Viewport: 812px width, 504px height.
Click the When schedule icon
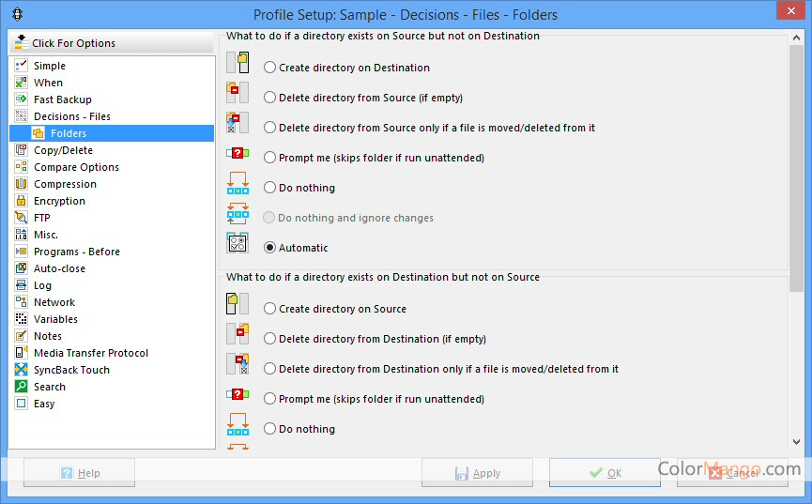(x=22, y=83)
